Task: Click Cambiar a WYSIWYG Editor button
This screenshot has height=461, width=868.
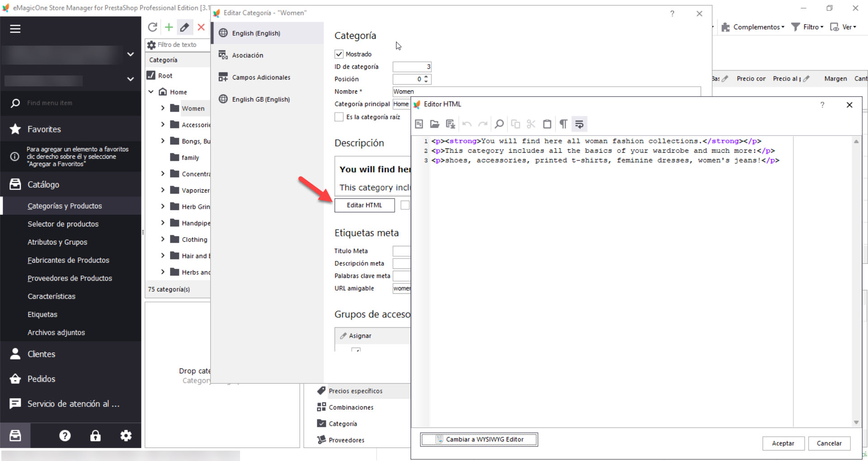Action: pyautogui.click(x=479, y=439)
